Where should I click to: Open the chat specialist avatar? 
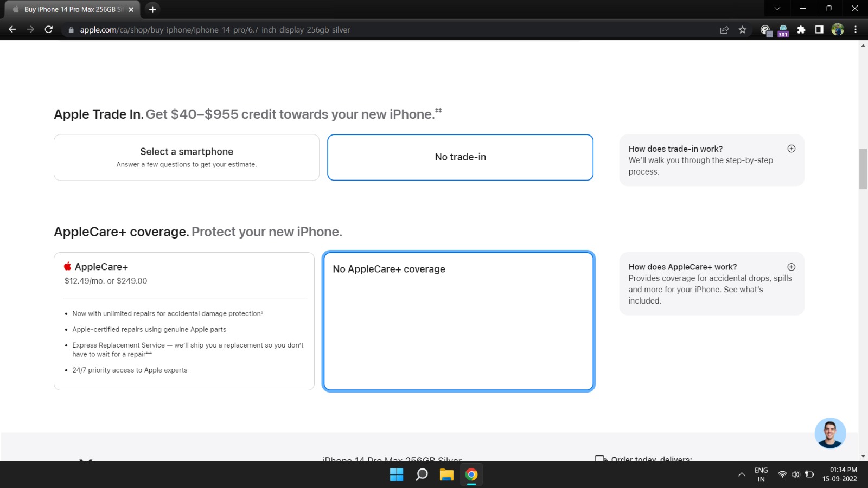(x=830, y=433)
